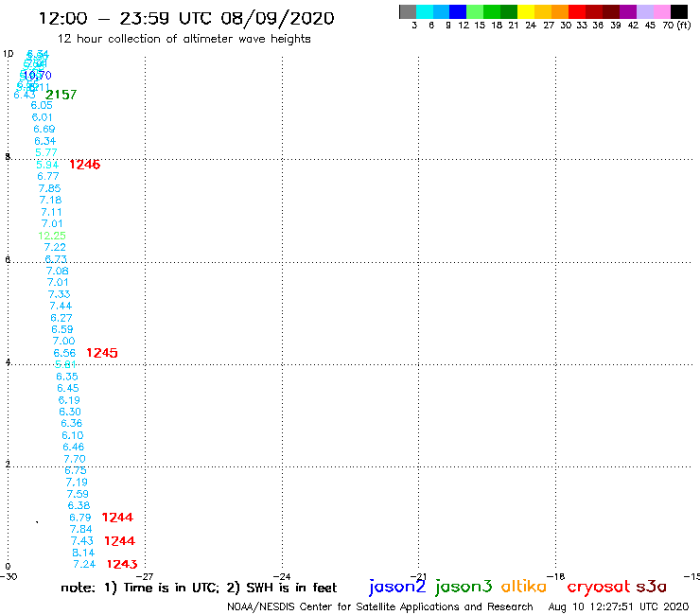
Task: Click the s3a satellite label
Action: point(651,587)
